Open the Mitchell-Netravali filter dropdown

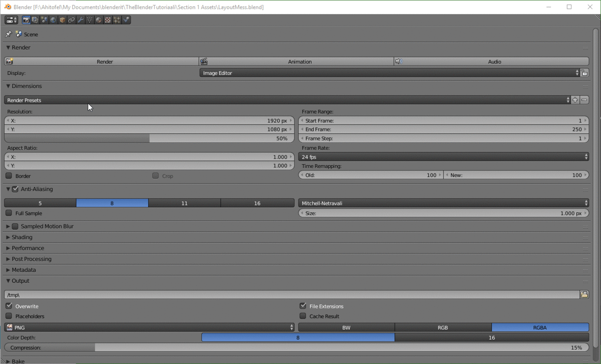(444, 203)
